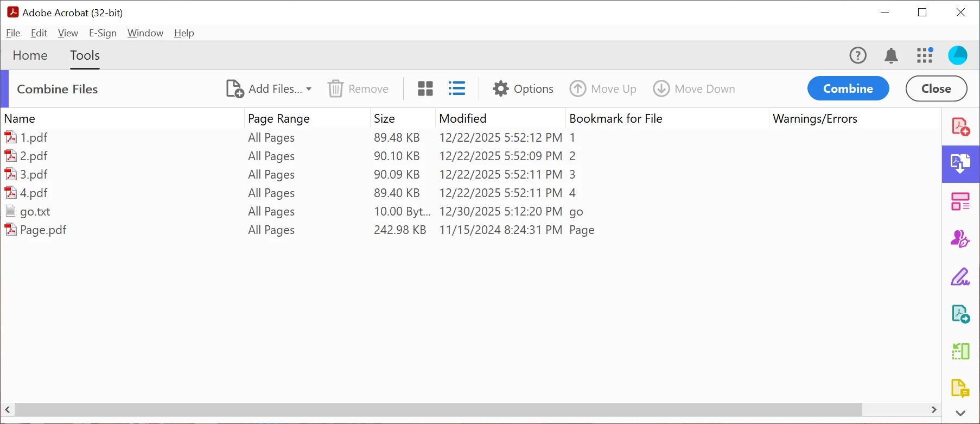Screen dimensions: 980x424
Task: Click the PDF icon beside 4.pdf
Action: coord(10,193)
